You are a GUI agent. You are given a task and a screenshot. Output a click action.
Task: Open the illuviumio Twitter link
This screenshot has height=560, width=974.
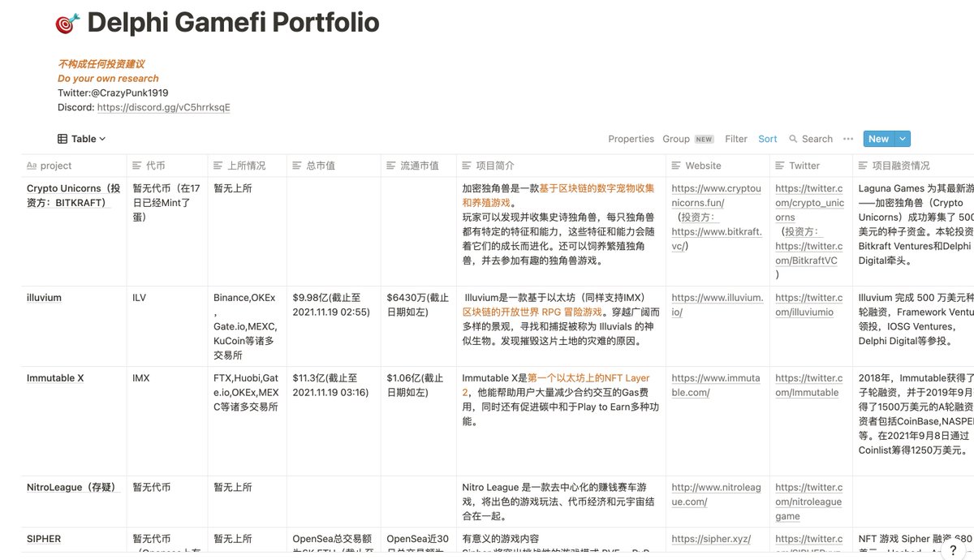coord(809,304)
